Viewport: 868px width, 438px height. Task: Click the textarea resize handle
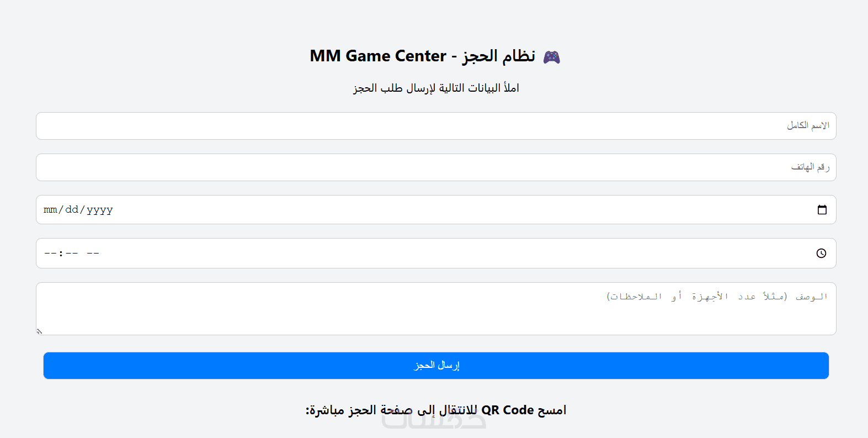39,331
